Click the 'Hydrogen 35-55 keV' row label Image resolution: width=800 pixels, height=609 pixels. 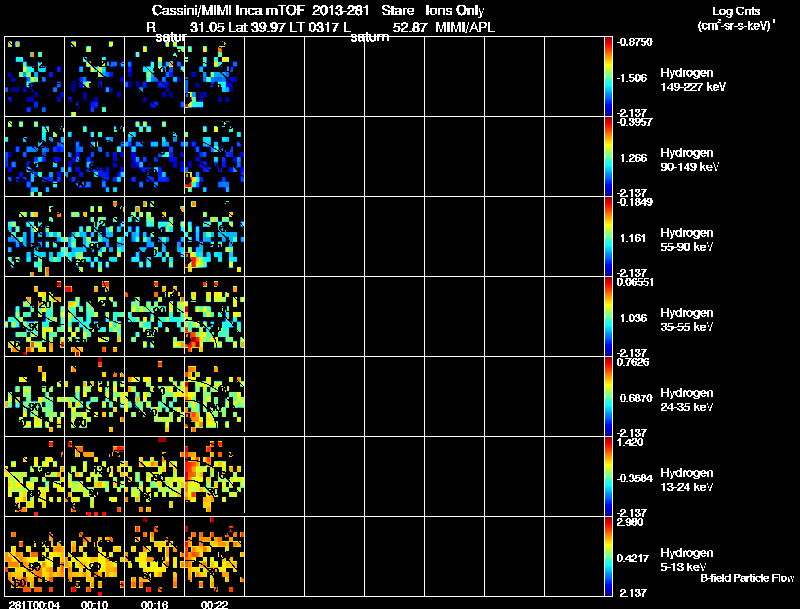687,320
